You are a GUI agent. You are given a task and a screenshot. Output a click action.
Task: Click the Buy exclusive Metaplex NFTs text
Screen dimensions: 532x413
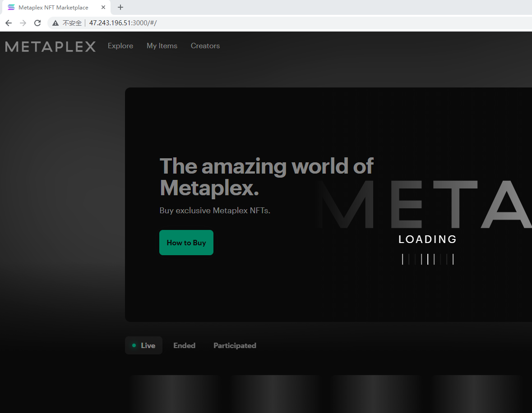click(x=215, y=210)
